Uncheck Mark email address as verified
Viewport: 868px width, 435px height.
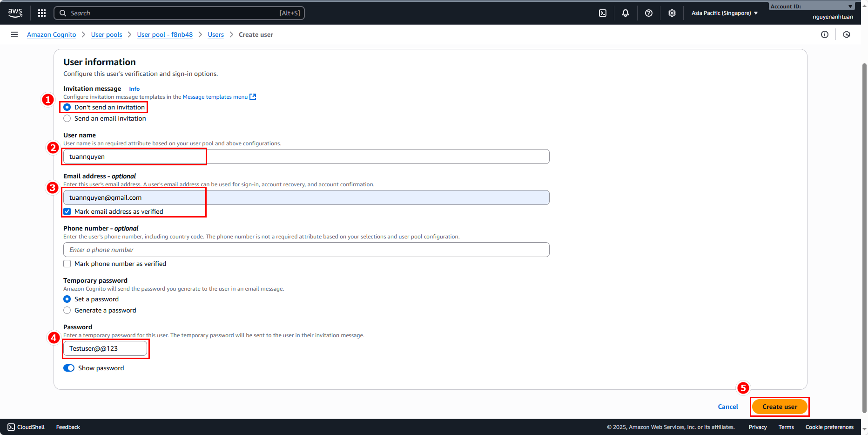pos(67,211)
